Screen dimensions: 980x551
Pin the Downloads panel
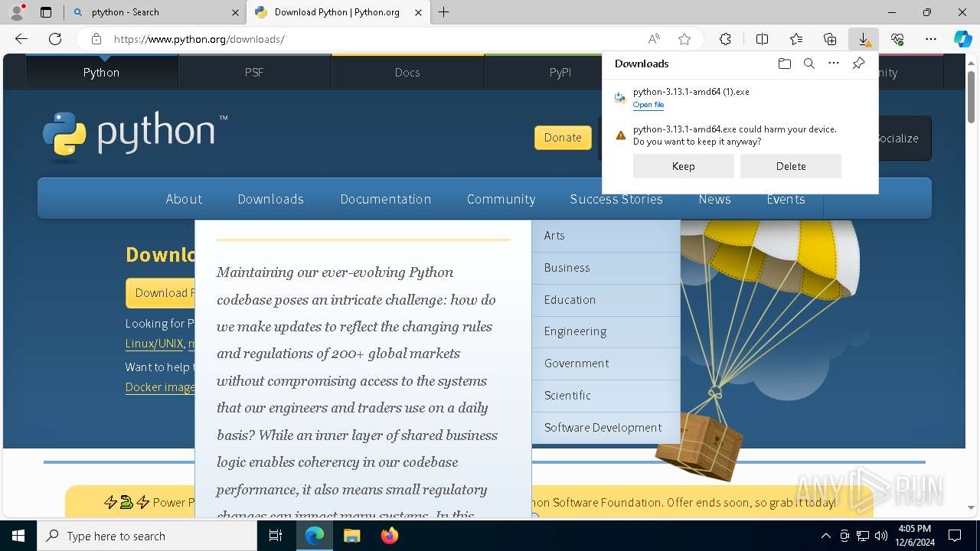point(858,64)
